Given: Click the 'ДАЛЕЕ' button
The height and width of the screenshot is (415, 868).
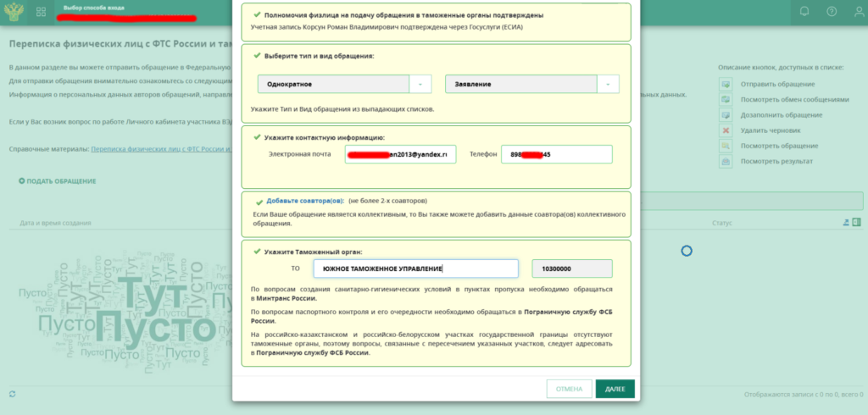Looking at the screenshot, I should tap(615, 389).
